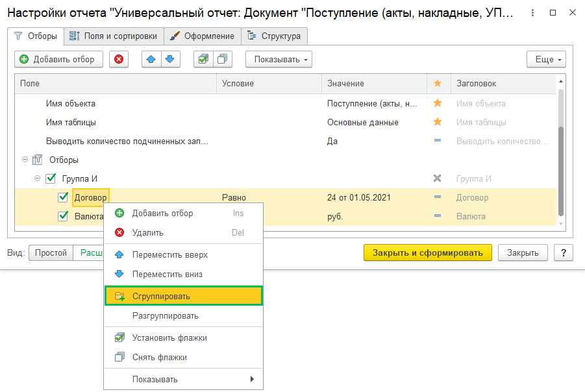The width and height of the screenshot is (585, 392).
Task: Switch to the Отборы tab
Action: pos(36,36)
